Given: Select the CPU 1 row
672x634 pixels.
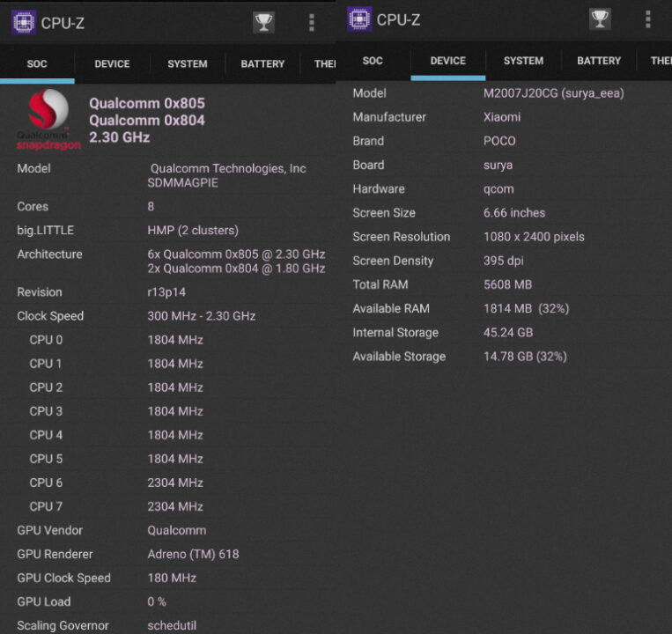Looking at the screenshot, I should click(168, 364).
